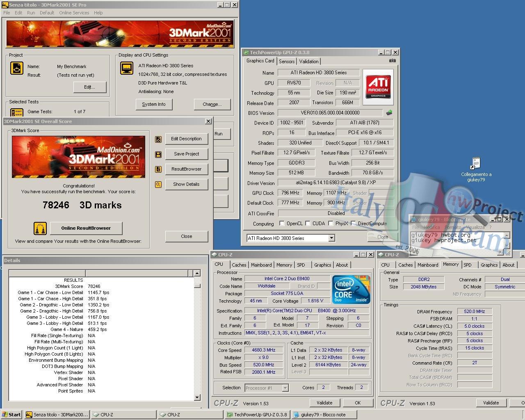Image resolution: width=525 pixels, height=420 pixels.
Task: Click the Selected Tests checklist icon
Action: coord(16,112)
